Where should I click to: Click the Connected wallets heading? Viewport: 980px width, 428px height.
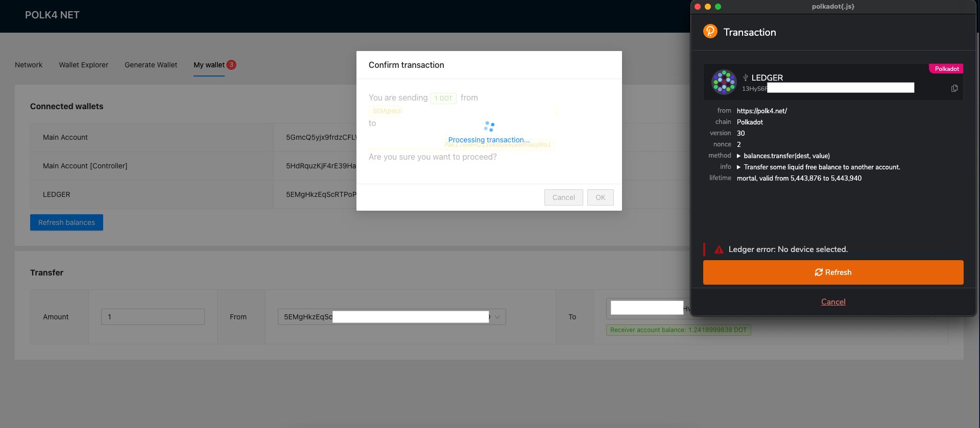tap(67, 106)
